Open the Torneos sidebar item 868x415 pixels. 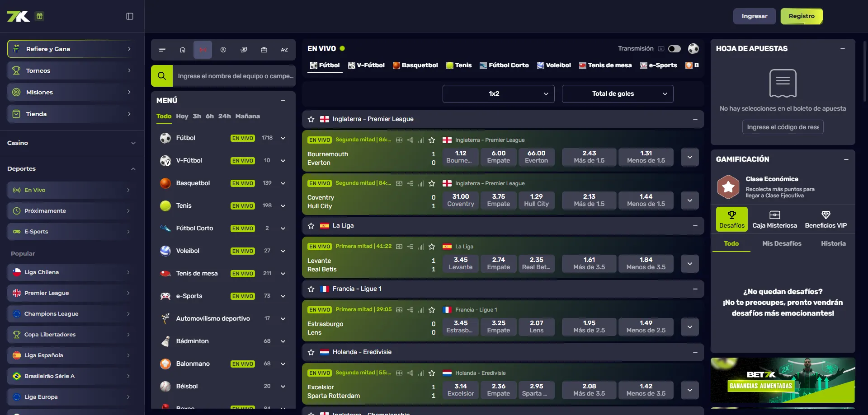click(72, 70)
